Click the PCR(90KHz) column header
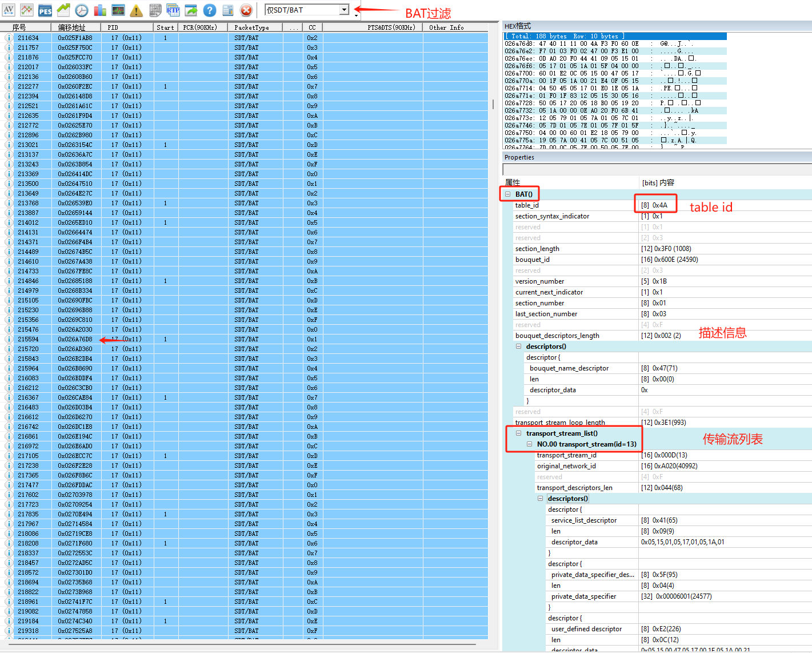 pyautogui.click(x=202, y=27)
